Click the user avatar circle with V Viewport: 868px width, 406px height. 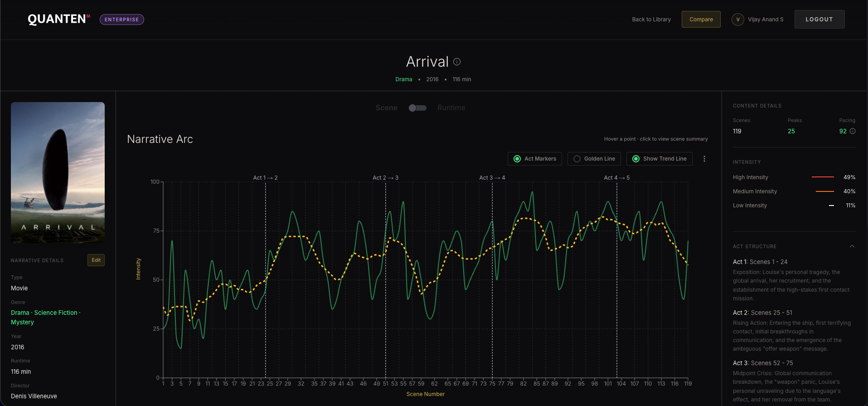tap(737, 20)
